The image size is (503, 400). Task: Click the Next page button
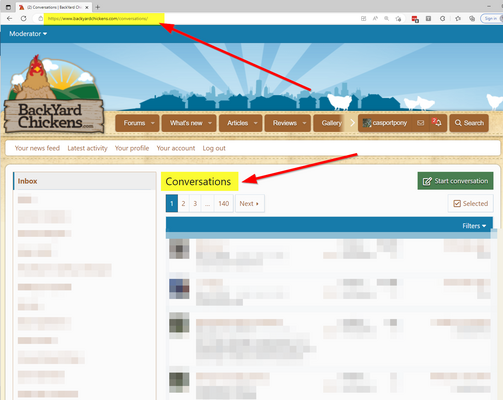[x=250, y=203]
